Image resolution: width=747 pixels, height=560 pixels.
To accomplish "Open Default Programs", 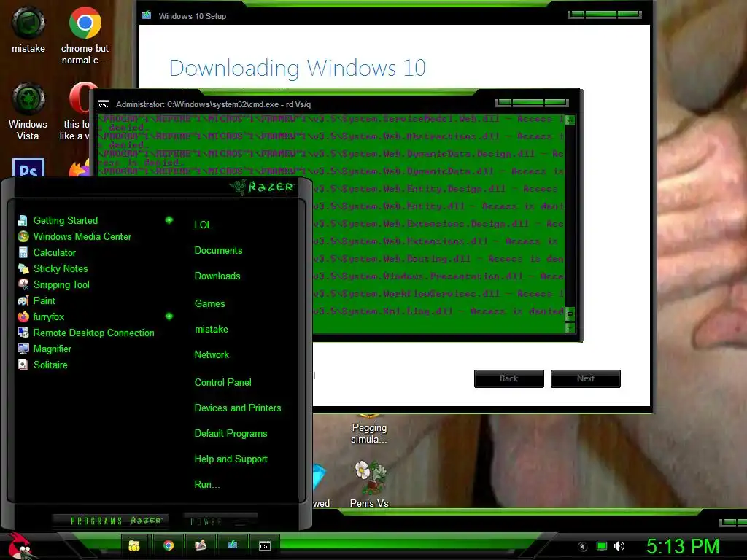I will (x=231, y=434).
